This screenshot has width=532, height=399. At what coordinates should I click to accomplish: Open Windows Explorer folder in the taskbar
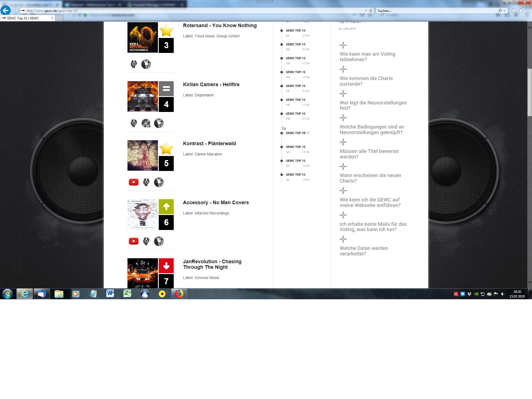59,294
